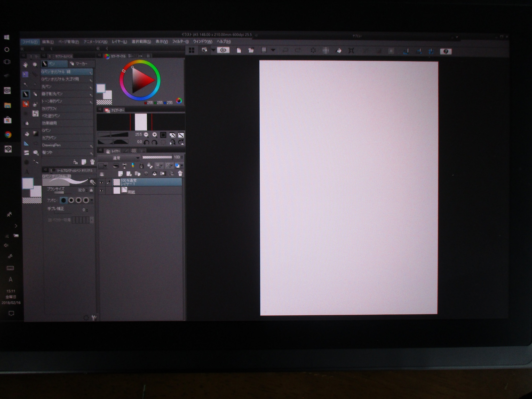Open CLIP STUDIO swirl icon in command bar

pos(223,50)
